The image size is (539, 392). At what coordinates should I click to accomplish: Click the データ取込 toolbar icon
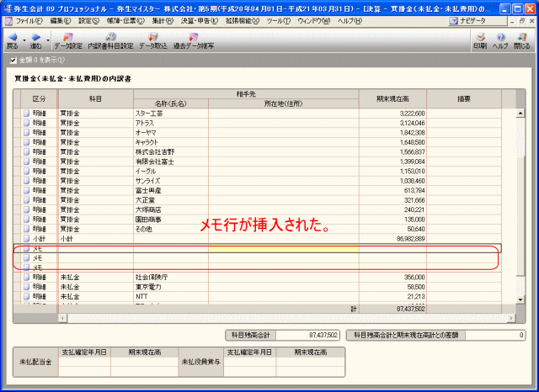(x=153, y=37)
